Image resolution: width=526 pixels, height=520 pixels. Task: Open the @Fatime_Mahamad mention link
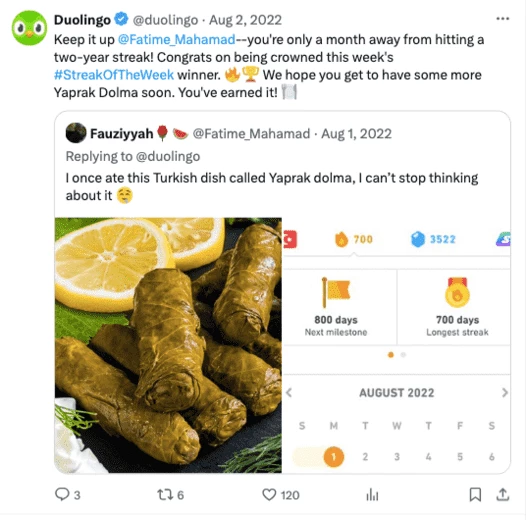(176, 40)
